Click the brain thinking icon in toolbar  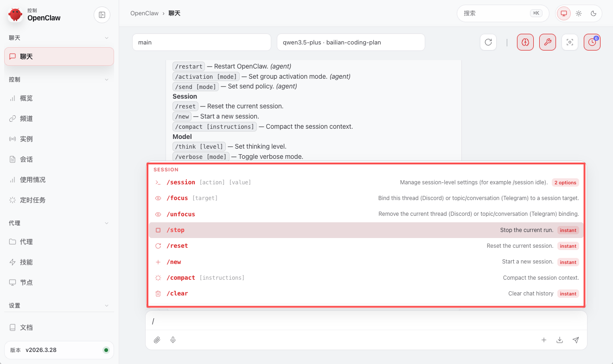pyautogui.click(x=525, y=42)
